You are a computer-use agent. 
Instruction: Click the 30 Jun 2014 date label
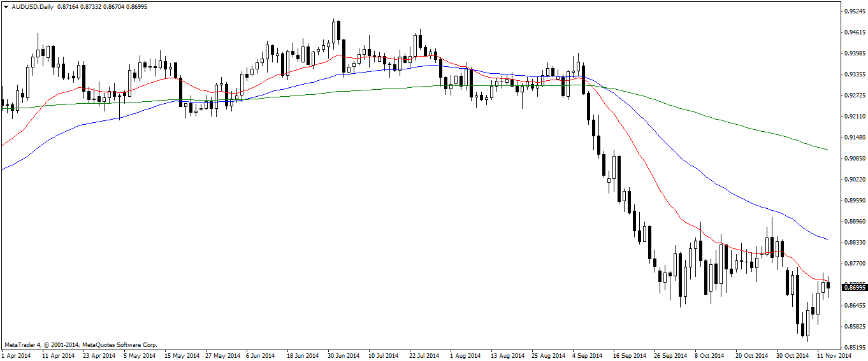click(x=344, y=355)
